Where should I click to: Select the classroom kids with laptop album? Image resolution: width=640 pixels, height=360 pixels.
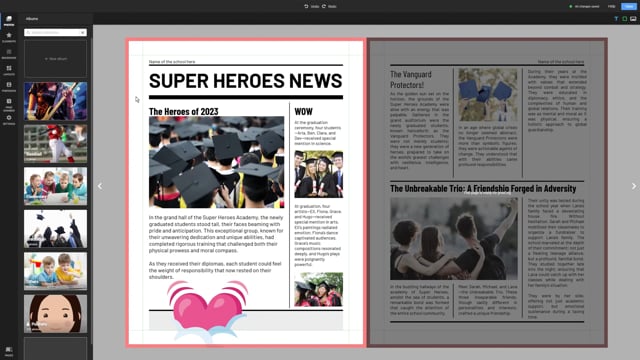point(56,186)
